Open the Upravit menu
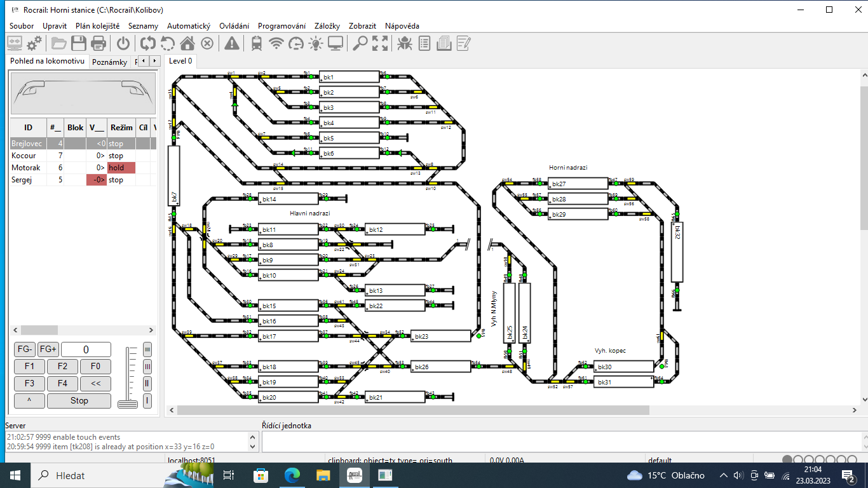Viewport: 868px width, 488px height. click(x=55, y=26)
